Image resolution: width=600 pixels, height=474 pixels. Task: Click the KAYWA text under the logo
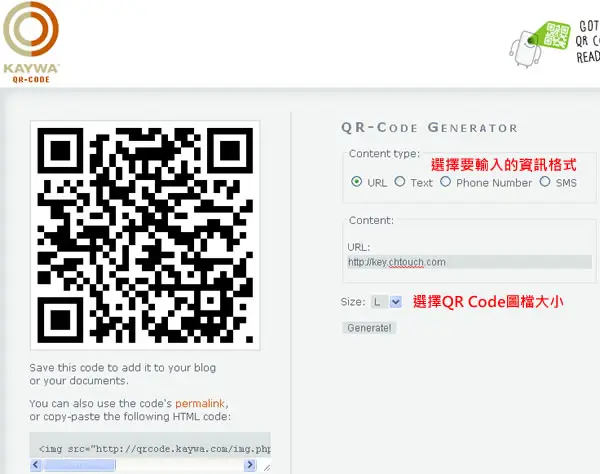point(31,69)
